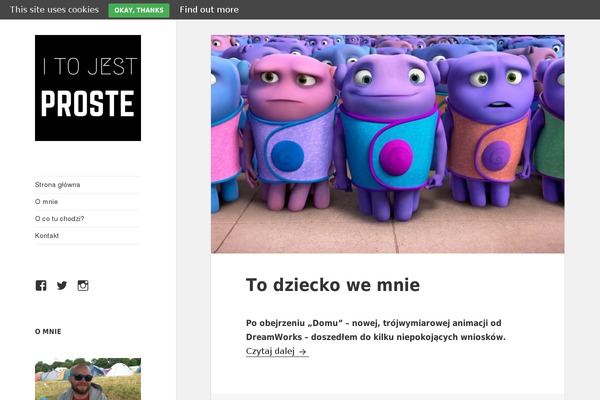Viewport: 600px width, 400px height.
Task: Open the post title To dziecko we mnie
Action: [333, 285]
